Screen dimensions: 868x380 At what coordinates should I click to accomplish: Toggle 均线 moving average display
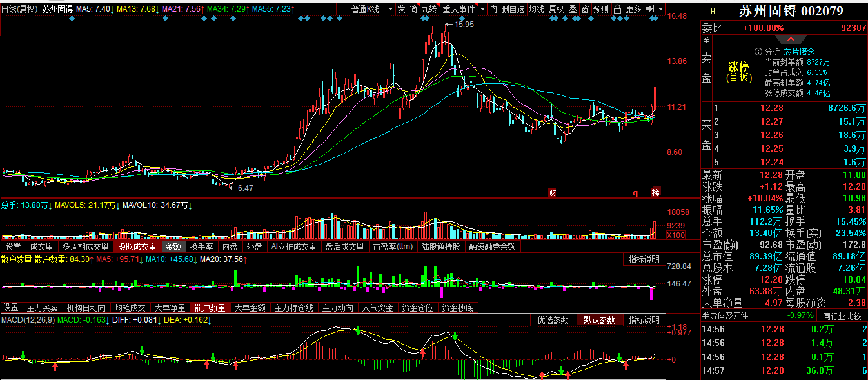click(x=537, y=9)
